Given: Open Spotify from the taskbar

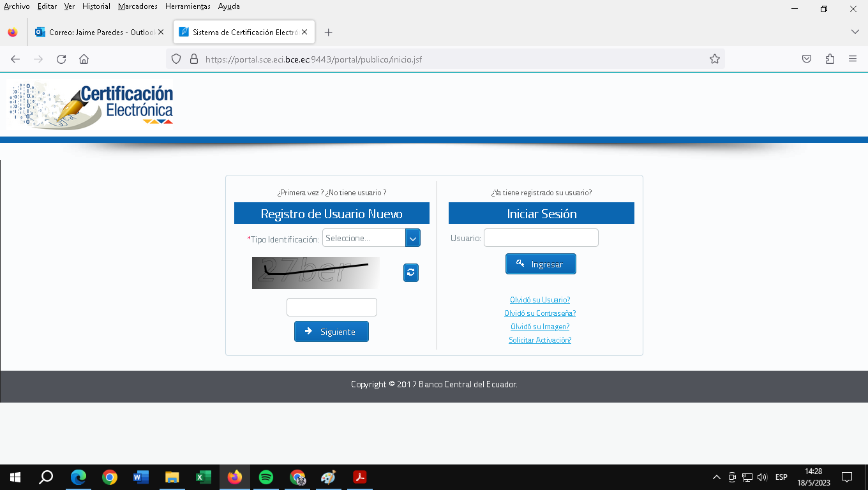Looking at the screenshot, I should [x=266, y=477].
